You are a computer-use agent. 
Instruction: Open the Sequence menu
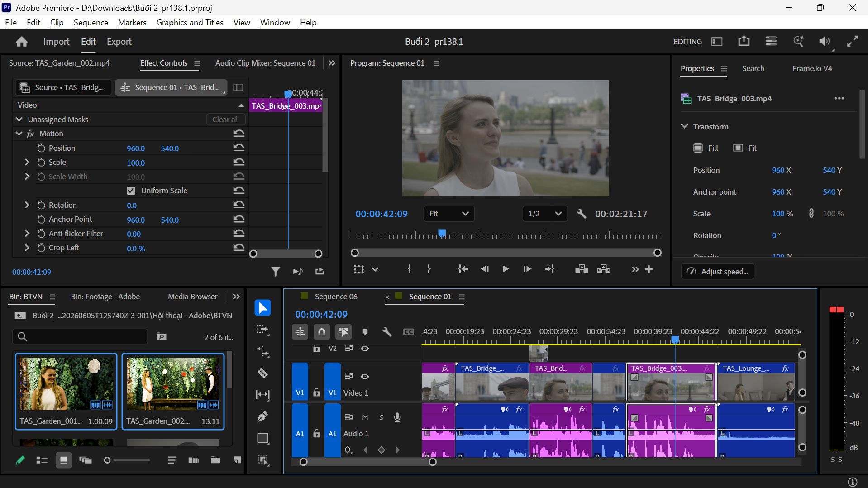pyautogui.click(x=91, y=23)
